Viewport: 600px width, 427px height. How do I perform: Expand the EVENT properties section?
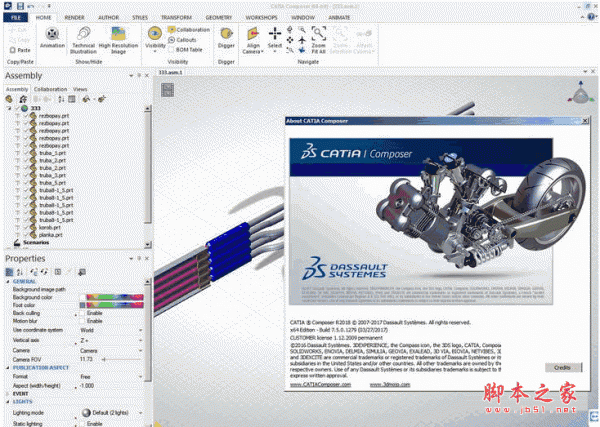8,394
